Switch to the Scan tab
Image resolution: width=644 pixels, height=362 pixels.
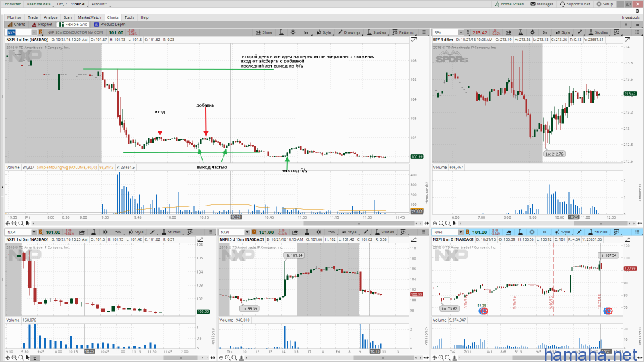[x=68, y=17]
